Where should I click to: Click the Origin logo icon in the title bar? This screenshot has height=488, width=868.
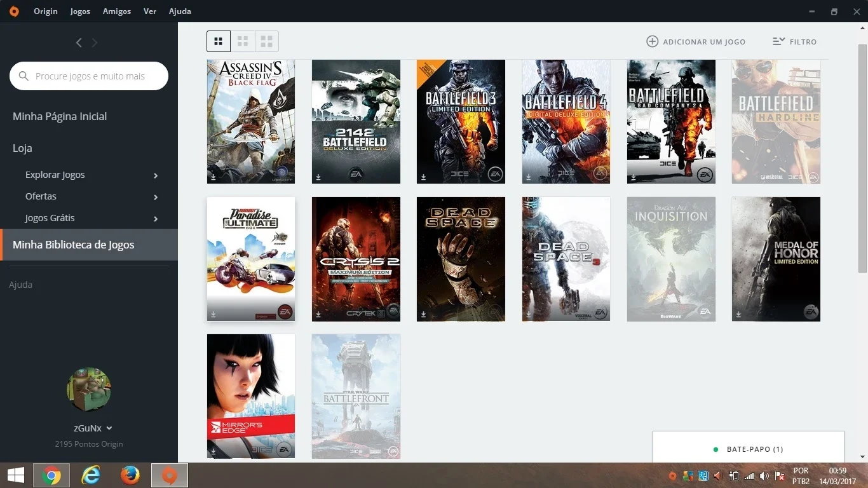14,11
